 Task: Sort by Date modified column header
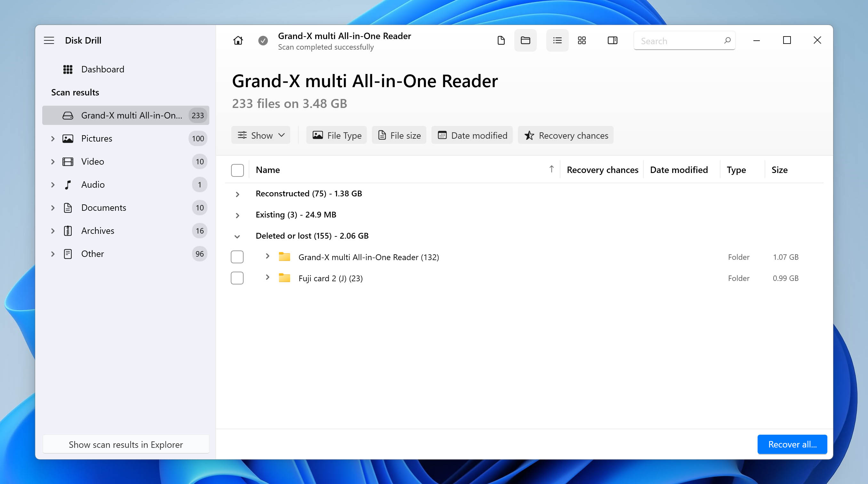(679, 170)
